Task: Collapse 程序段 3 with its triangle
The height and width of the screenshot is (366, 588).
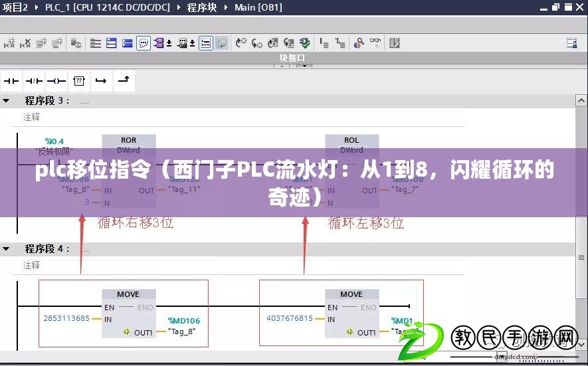Action: coord(6,100)
